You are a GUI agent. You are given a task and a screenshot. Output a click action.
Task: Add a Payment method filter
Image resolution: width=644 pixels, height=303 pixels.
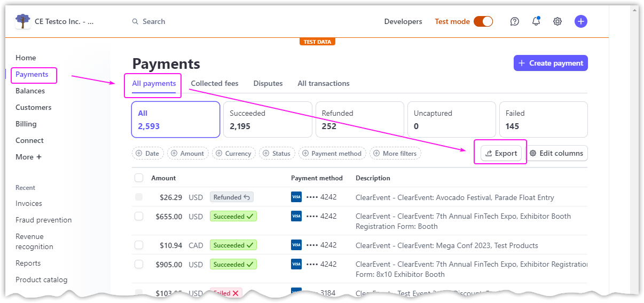[x=332, y=153]
